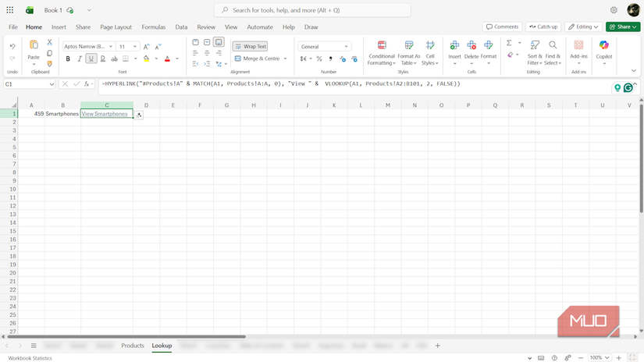Click in the formula bar HYPERLINK formula
Viewport: 644px width, 362px height.
[x=281, y=83]
